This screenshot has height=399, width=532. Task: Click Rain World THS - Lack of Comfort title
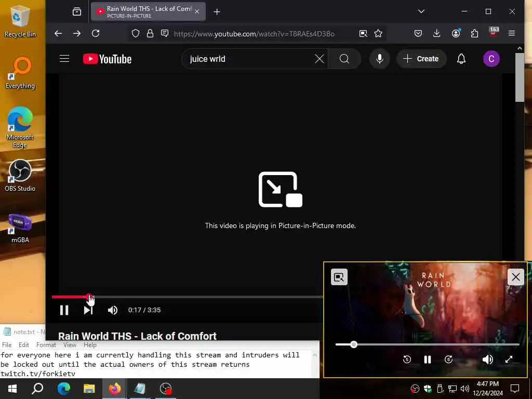coord(137,336)
